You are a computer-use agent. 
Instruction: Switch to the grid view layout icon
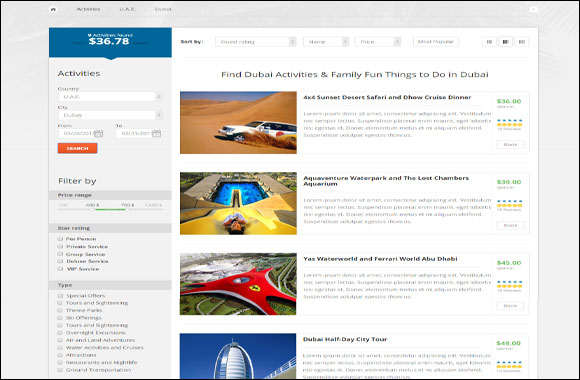click(489, 42)
